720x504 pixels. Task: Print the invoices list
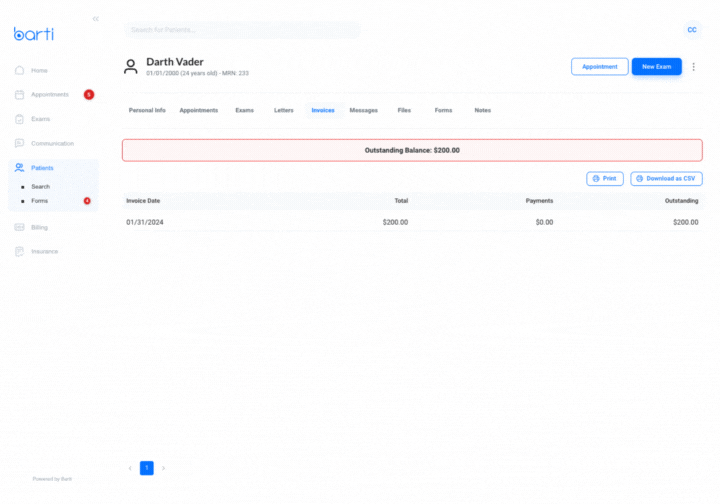(604, 179)
